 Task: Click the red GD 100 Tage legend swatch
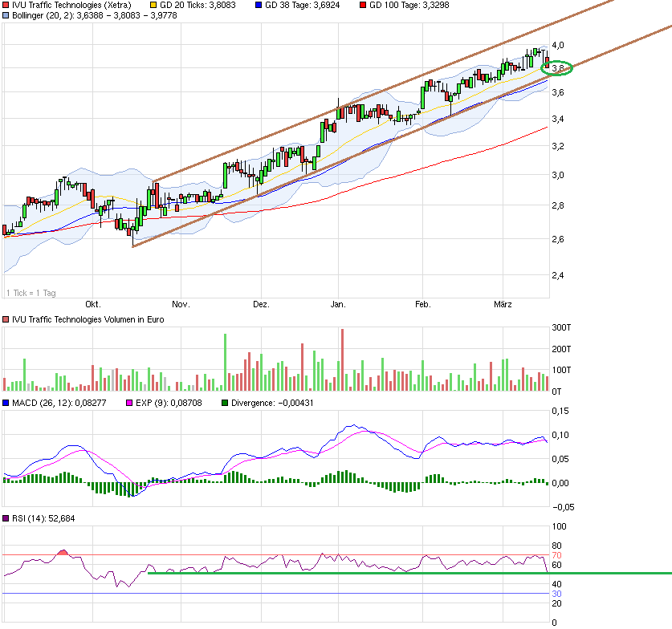click(x=363, y=6)
